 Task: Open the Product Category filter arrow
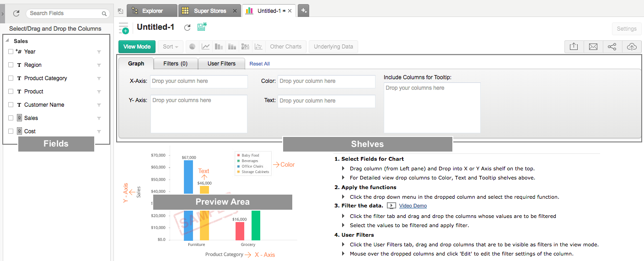[x=99, y=78]
